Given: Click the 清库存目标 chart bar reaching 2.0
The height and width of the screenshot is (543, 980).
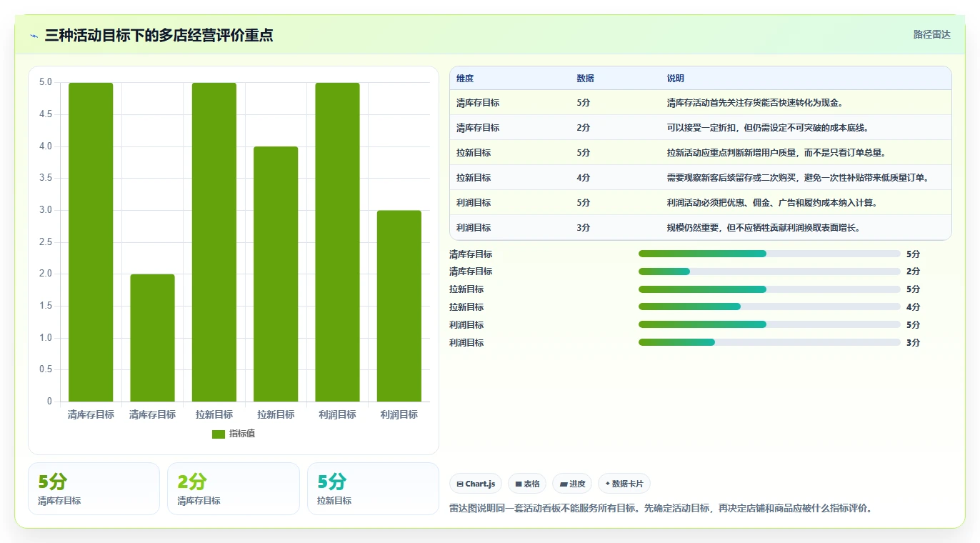Looking at the screenshot, I should point(152,338).
